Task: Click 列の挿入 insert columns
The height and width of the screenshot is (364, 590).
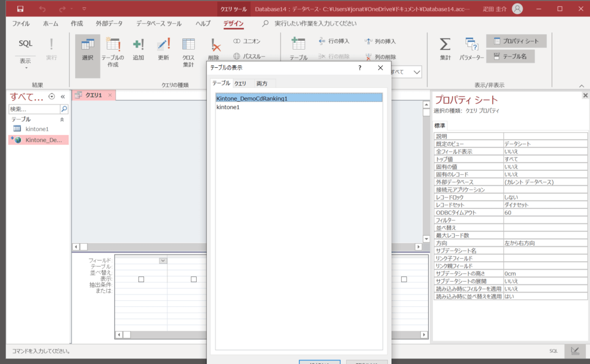Action: [380, 41]
